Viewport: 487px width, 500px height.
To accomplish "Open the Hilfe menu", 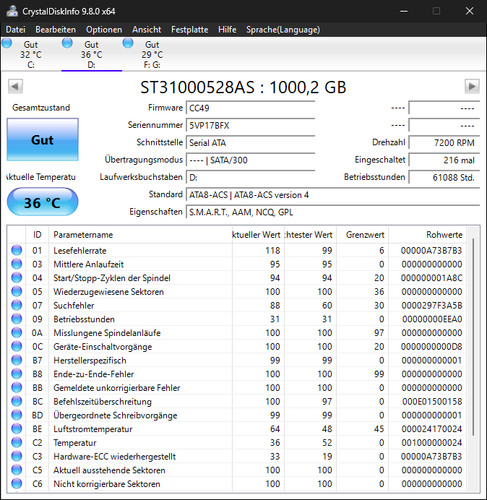I will [227, 30].
